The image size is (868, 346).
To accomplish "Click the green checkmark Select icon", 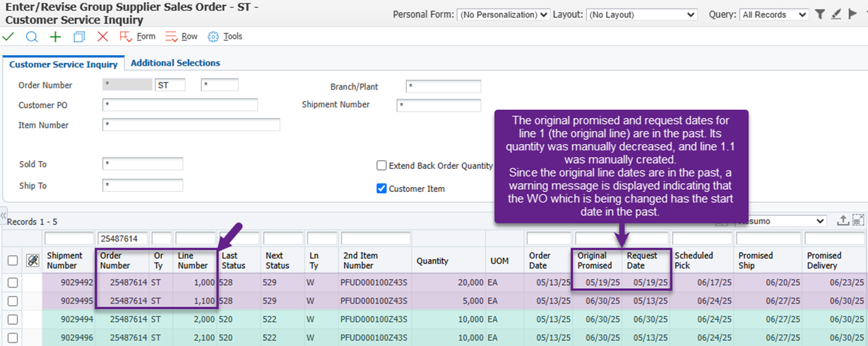I will 8,37.
